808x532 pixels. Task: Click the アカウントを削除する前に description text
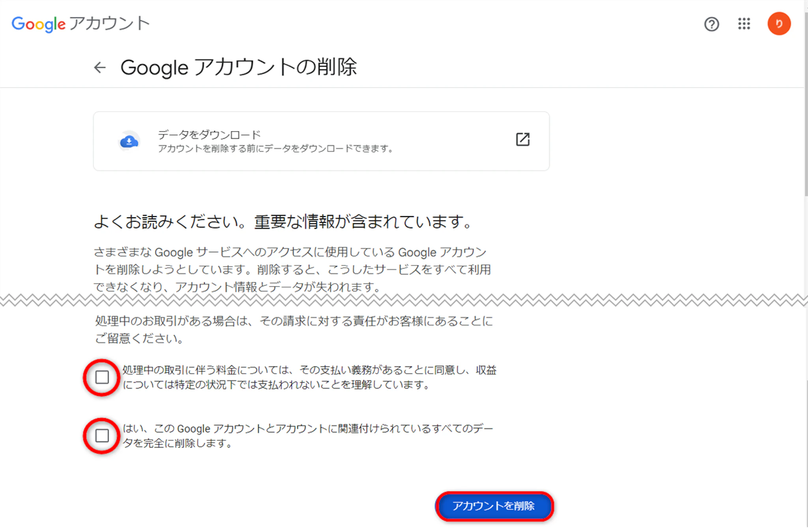[275, 149]
